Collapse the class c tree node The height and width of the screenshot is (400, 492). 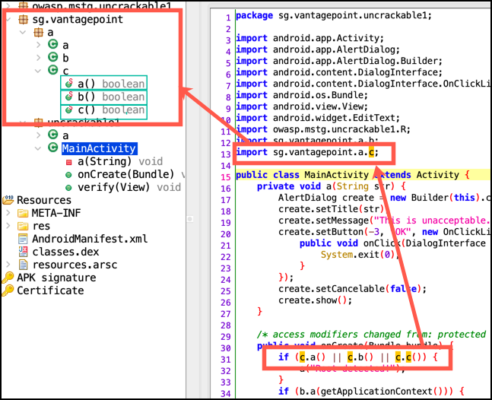pos(38,71)
